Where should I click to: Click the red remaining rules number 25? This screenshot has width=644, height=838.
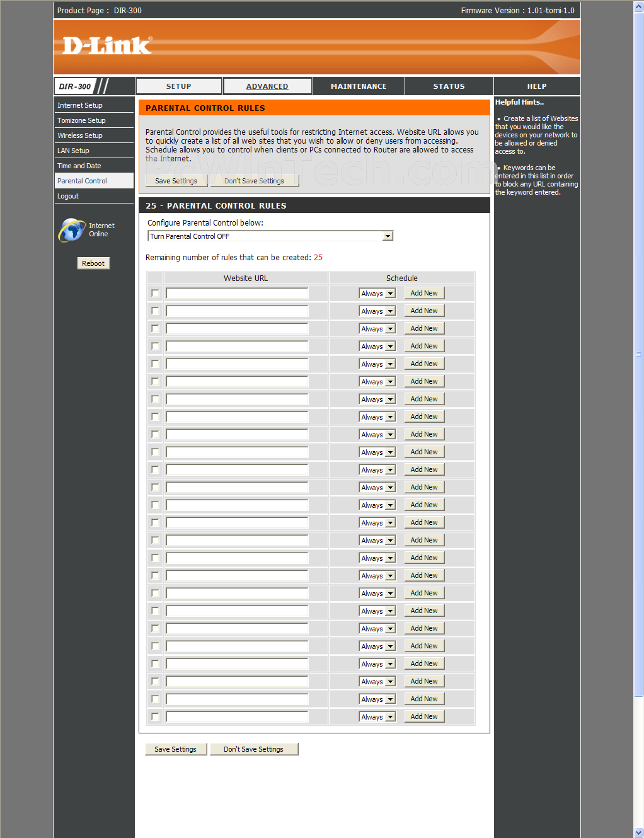318,258
